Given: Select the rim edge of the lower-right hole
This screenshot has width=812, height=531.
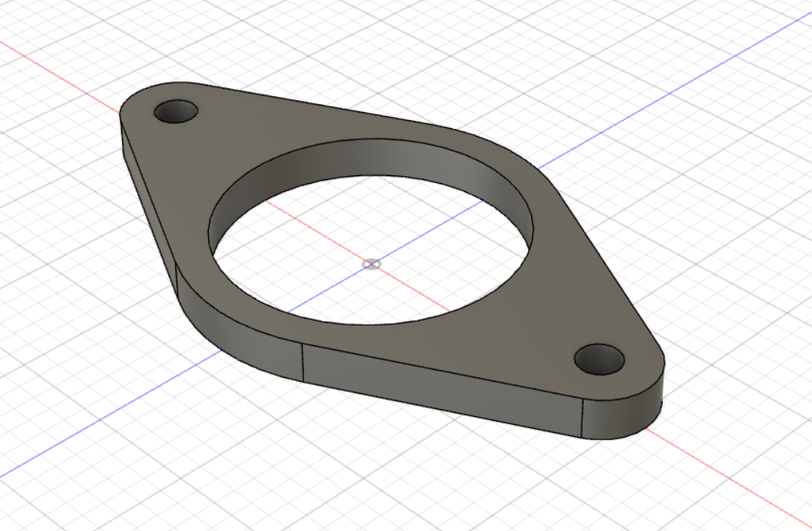Looking at the screenshot, I should 599,346.
